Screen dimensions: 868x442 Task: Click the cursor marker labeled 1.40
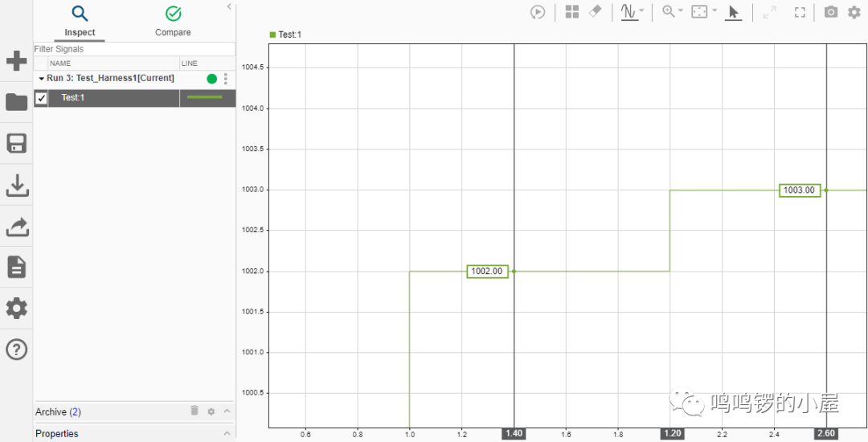[x=514, y=434]
